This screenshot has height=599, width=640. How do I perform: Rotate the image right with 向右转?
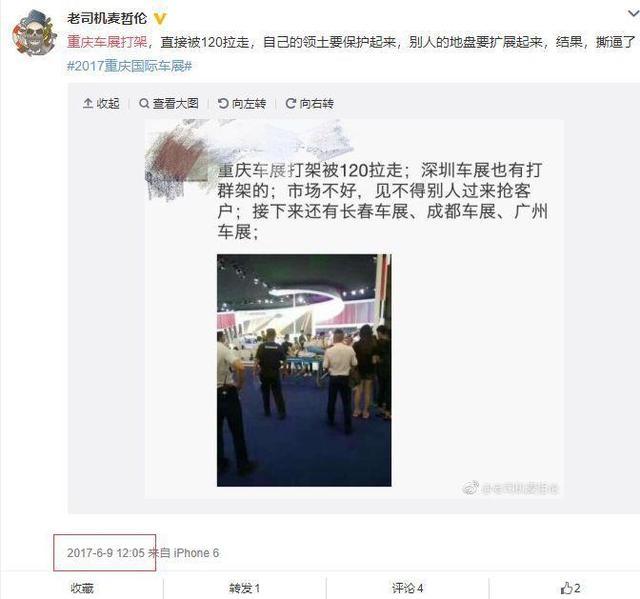pyautogui.click(x=309, y=104)
